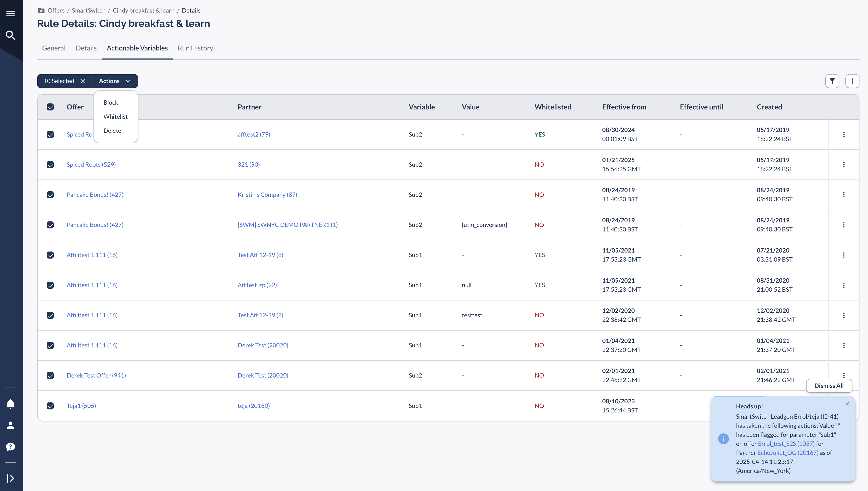Click the {utm_conversion} value cell
The width and height of the screenshot is (868, 491).
click(484, 225)
